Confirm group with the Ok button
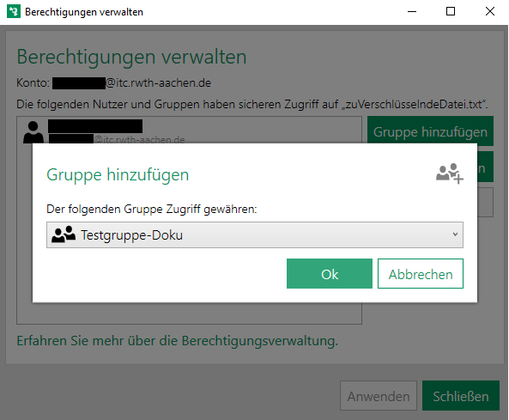Screen dimensions: 509x420 coord(329,273)
